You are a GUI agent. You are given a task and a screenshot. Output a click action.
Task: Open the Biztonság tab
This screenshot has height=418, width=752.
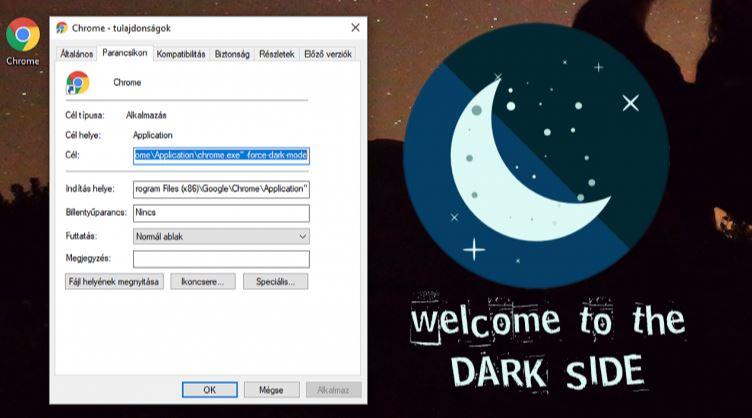coord(232,54)
